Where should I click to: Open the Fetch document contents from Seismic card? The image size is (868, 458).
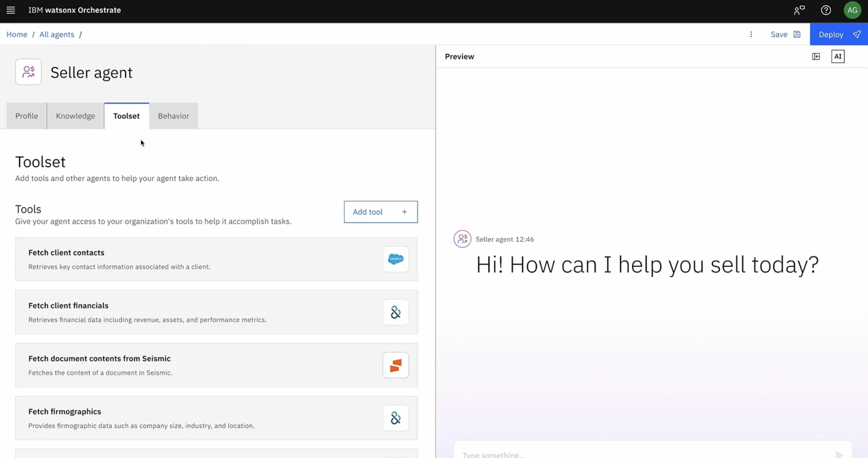[216, 365]
